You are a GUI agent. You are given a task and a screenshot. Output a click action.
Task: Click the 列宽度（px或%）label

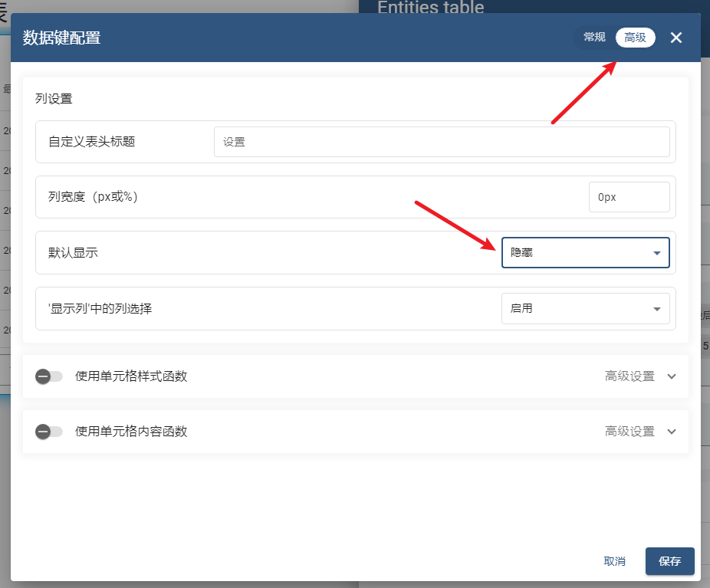point(93,197)
